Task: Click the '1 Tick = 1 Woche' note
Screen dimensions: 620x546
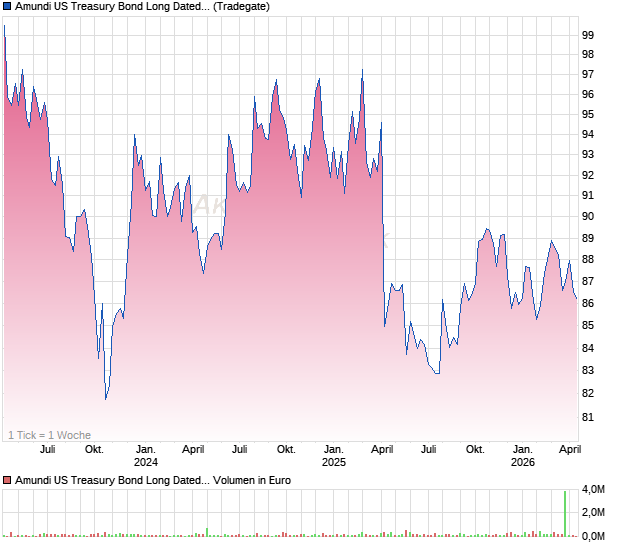Action: [49, 435]
